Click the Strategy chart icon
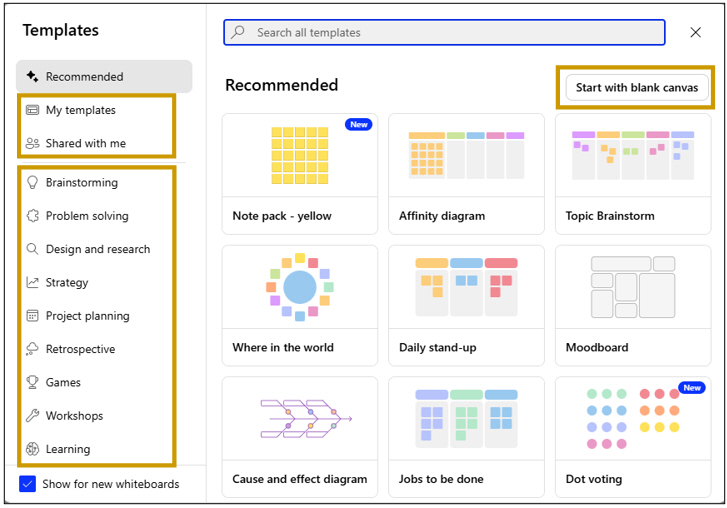 (32, 282)
